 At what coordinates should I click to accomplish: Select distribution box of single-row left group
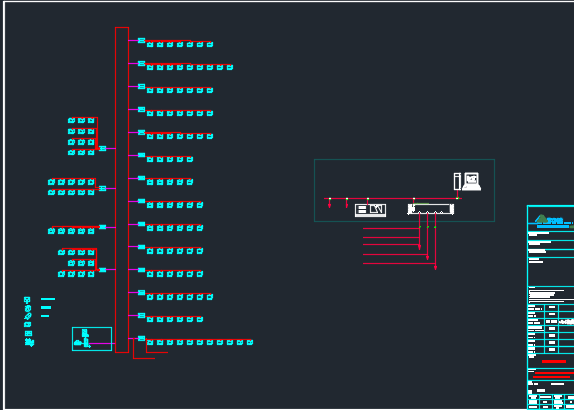pyautogui.click(x=103, y=227)
